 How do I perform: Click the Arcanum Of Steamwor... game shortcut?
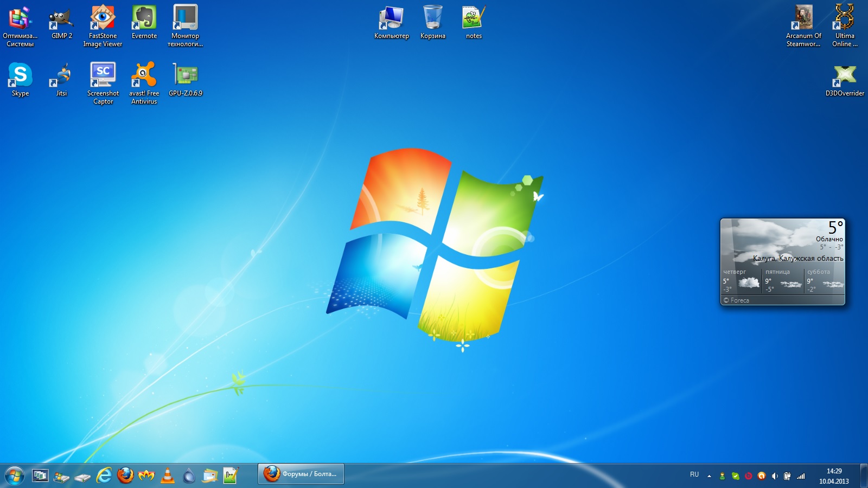(x=803, y=26)
